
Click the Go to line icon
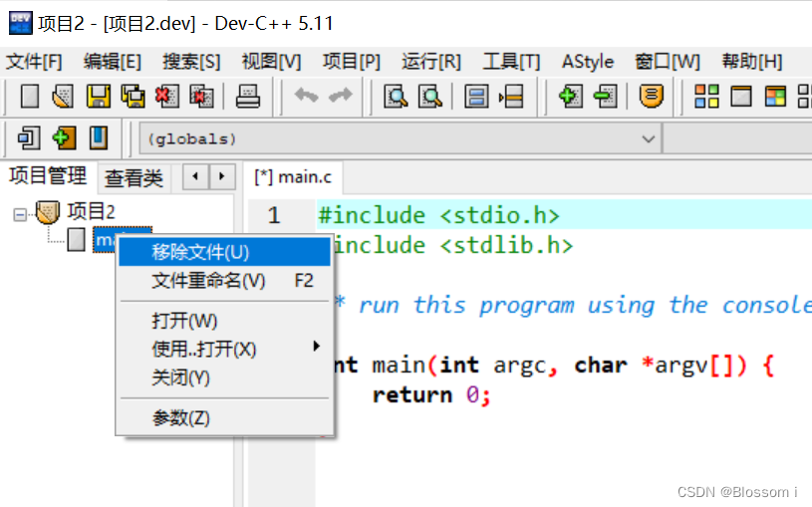(511, 97)
